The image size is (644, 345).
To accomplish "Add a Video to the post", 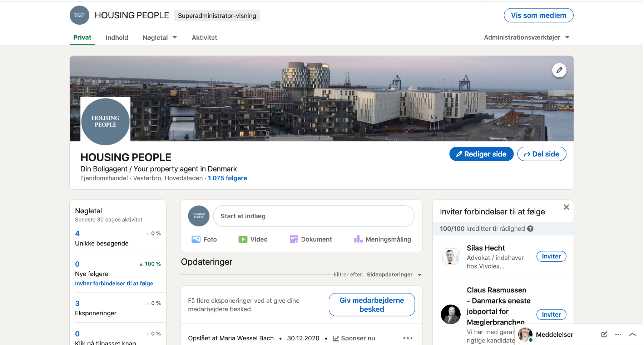I will coord(253,239).
